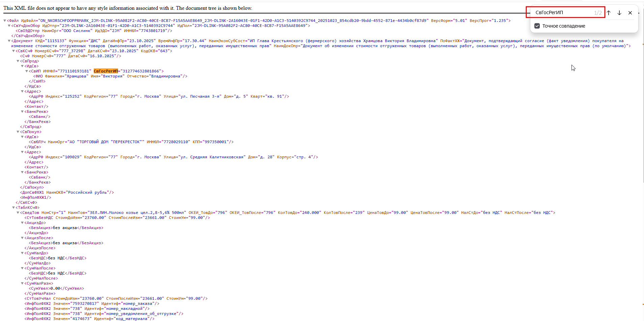The image size is (644, 321).
Task: Click Индекс value 125252
Action: coord(72,96)
